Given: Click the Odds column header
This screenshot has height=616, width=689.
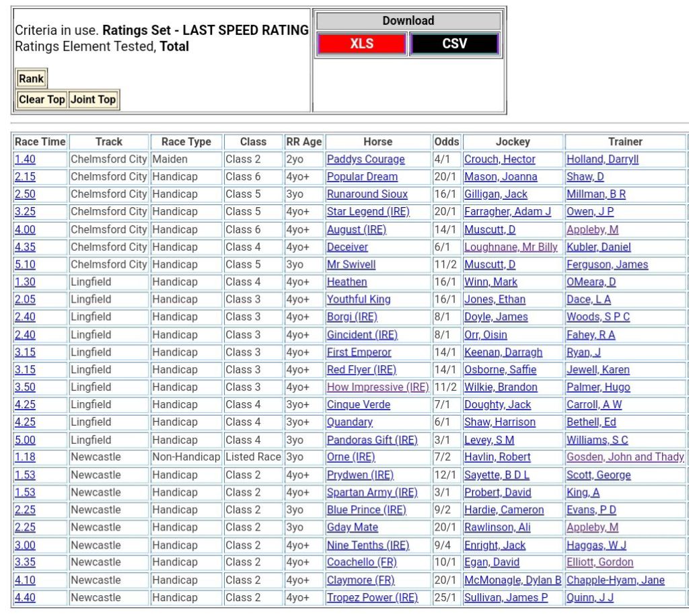Looking at the screenshot, I should pos(447,142).
